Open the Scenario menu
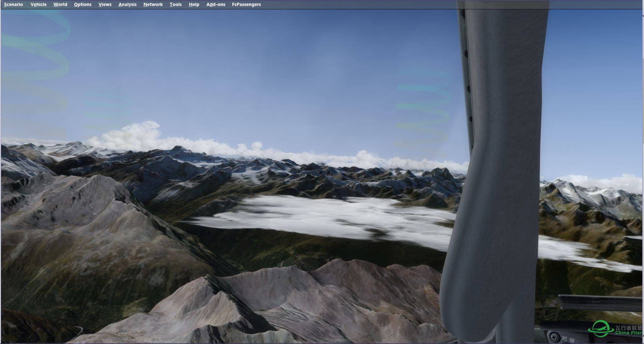The image size is (644, 344). [x=13, y=4]
